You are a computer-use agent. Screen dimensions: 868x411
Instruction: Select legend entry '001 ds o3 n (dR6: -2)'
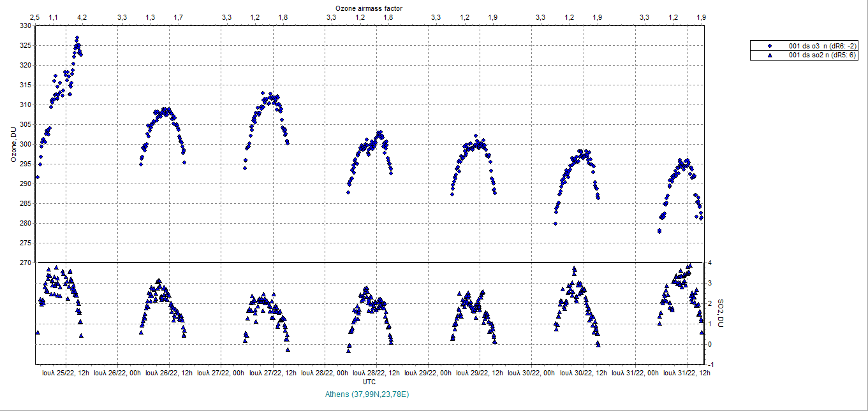coord(823,46)
